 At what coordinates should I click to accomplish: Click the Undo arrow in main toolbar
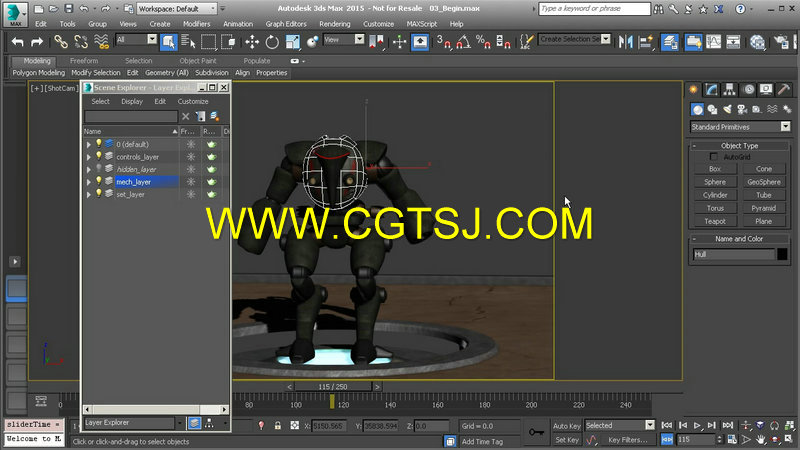point(17,42)
